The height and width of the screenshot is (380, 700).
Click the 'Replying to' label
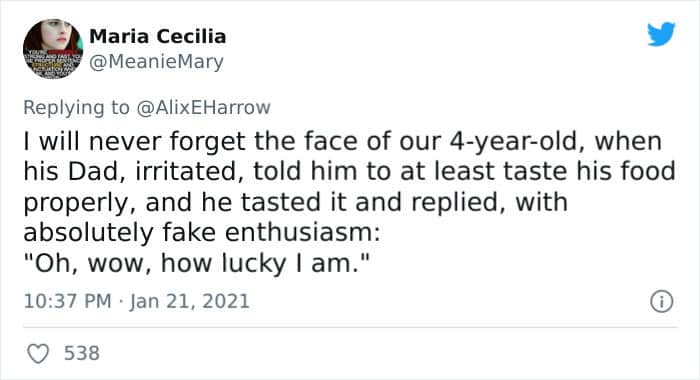pyautogui.click(x=76, y=108)
